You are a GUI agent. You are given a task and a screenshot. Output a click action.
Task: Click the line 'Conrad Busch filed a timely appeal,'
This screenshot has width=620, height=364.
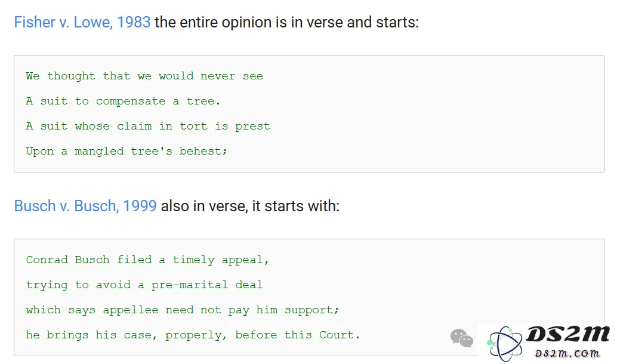(147, 260)
